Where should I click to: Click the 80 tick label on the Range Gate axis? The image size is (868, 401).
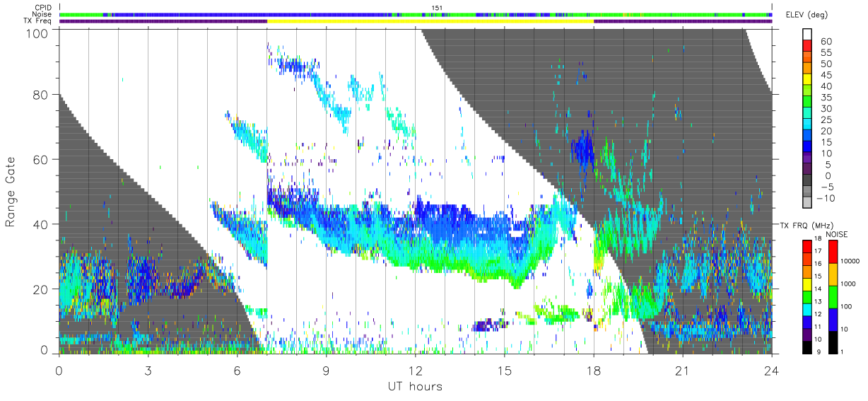coord(42,95)
